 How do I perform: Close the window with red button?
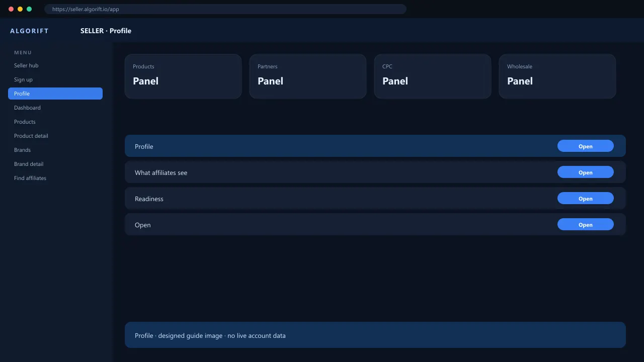[x=11, y=9]
